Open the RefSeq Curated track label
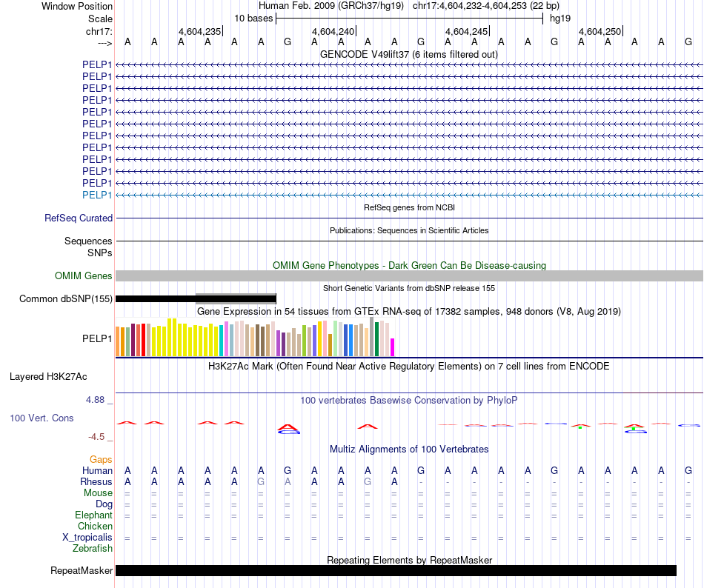 [x=78, y=218]
